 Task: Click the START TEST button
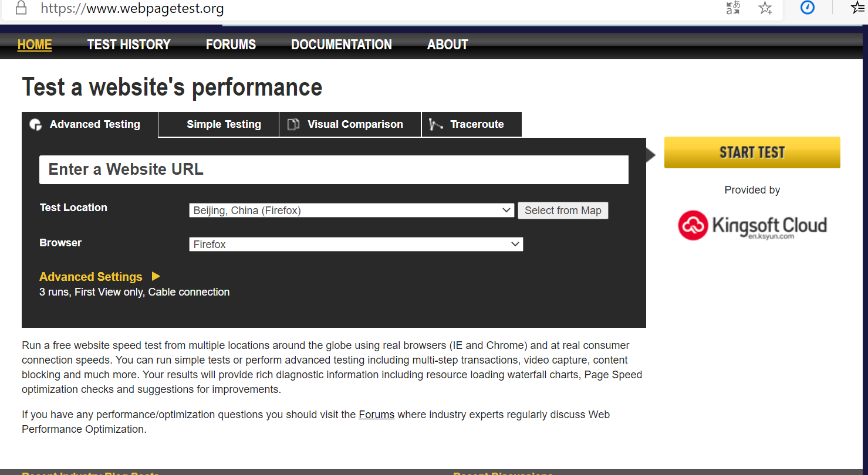(x=752, y=152)
